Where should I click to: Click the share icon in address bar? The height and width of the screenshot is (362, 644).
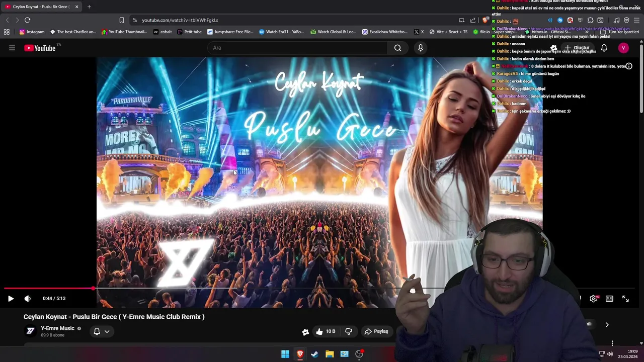(x=473, y=20)
